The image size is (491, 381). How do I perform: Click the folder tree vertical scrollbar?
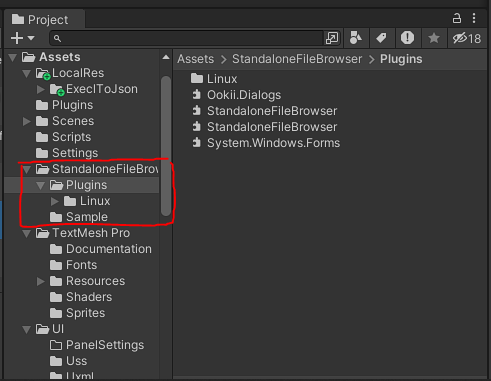point(166,146)
